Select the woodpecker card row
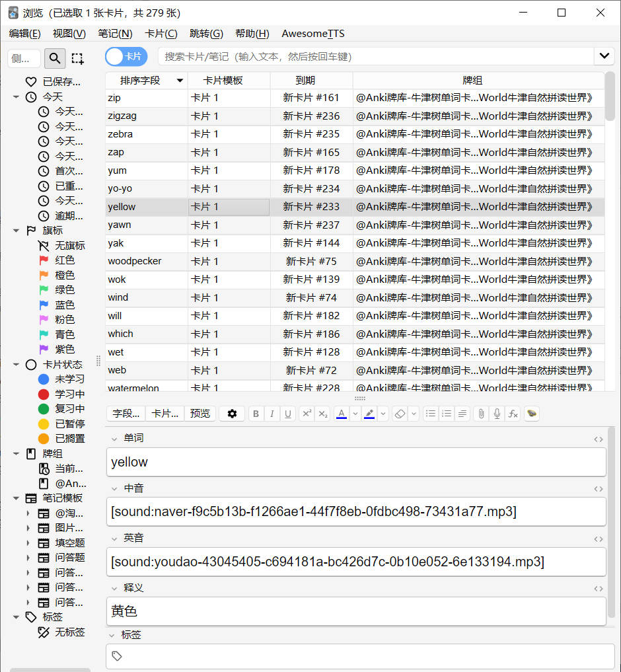This screenshot has width=621, height=672. point(355,262)
